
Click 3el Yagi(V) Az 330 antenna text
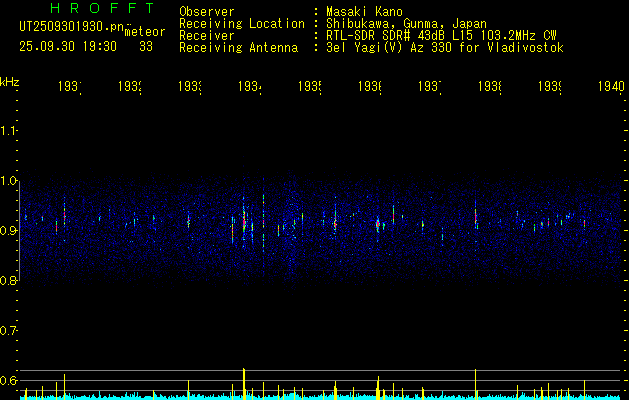[445, 48]
